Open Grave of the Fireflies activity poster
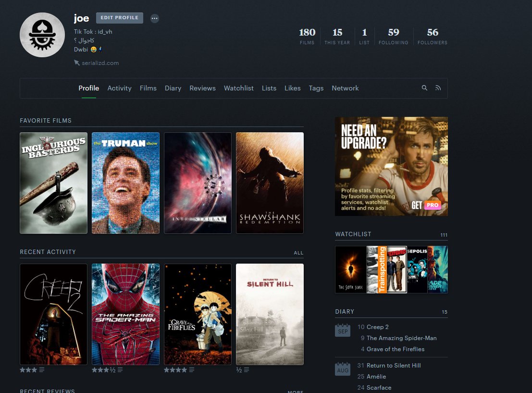This screenshot has height=393, width=532. coord(198,314)
